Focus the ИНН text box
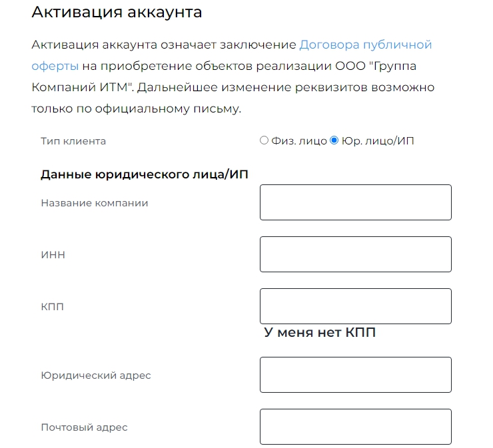Image resolution: width=493 pixels, height=448 pixels. pos(355,254)
